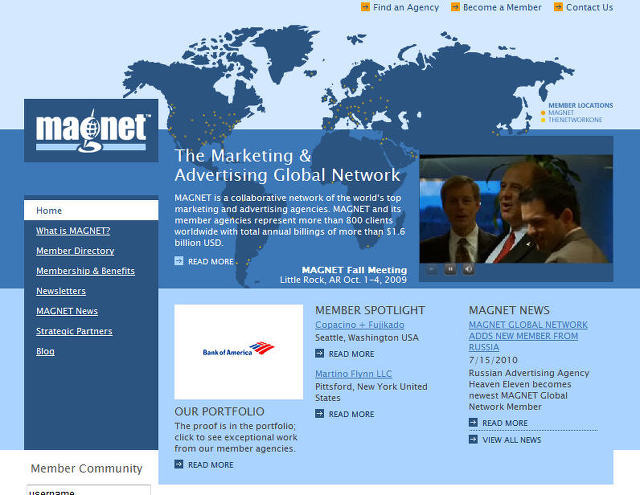The height and width of the screenshot is (495, 640).
Task: Open the Copacino + Fujikado member link
Action: pos(360,325)
